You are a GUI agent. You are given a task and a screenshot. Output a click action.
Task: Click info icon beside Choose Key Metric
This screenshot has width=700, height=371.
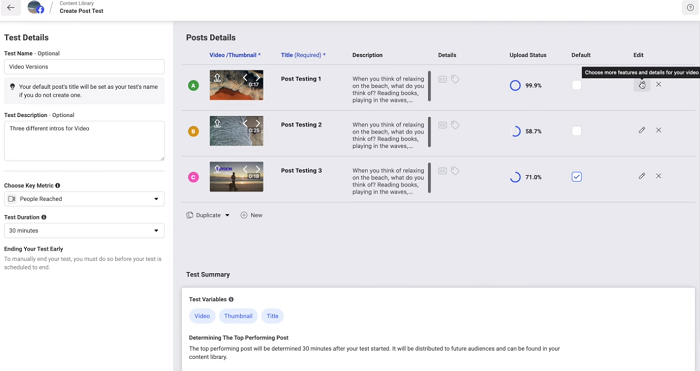58,185
